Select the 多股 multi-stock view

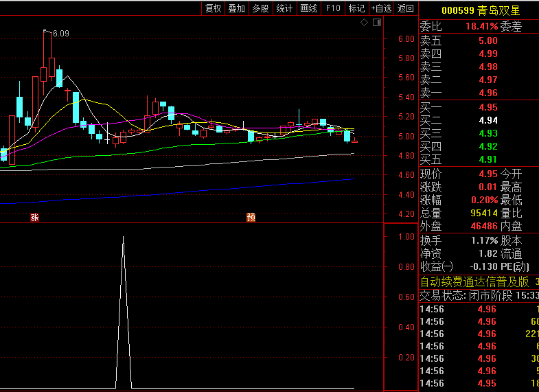pos(260,8)
